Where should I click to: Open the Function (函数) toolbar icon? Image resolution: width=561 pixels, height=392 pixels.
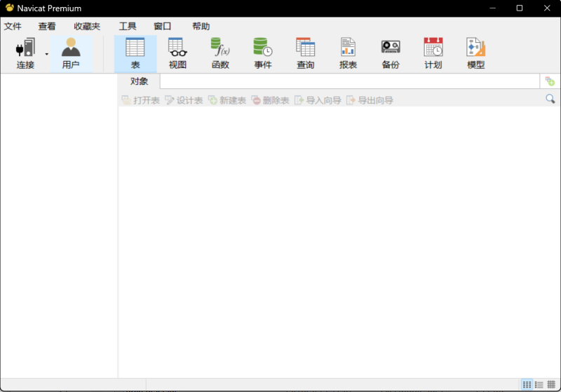pos(220,54)
